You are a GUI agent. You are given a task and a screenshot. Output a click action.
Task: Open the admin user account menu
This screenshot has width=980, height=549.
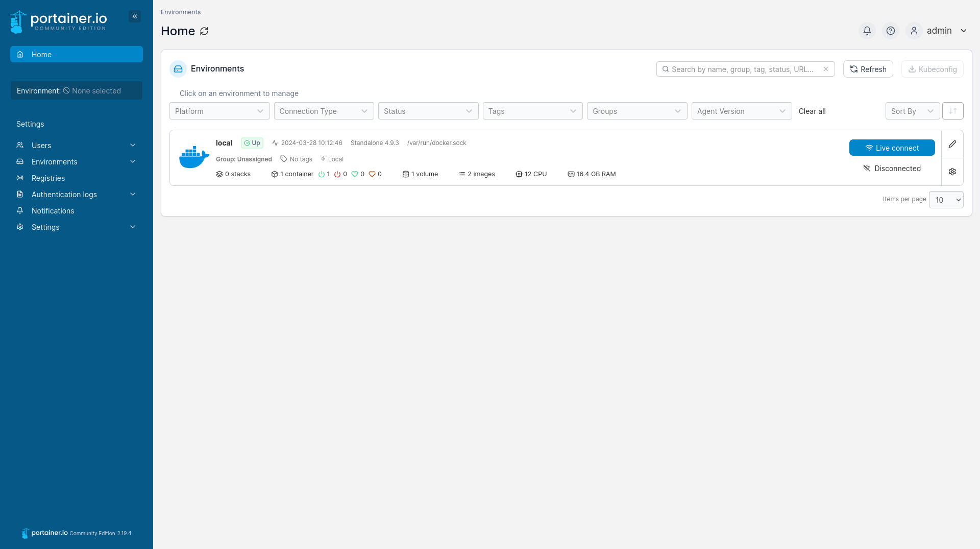[939, 31]
